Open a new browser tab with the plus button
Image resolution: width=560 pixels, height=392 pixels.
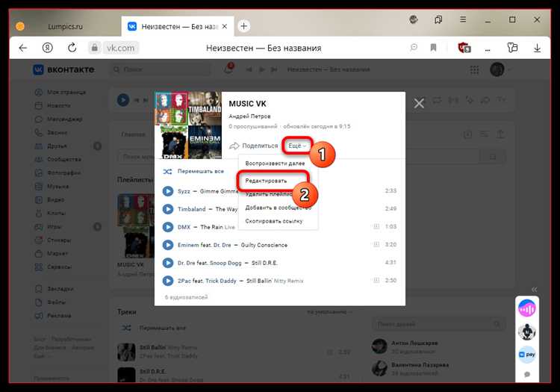click(x=244, y=26)
